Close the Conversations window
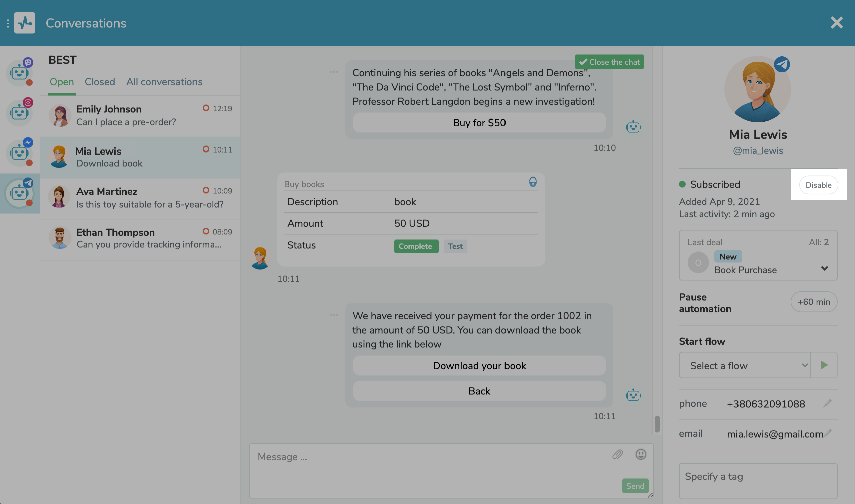The height and width of the screenshot is (504, 855). 836,23
